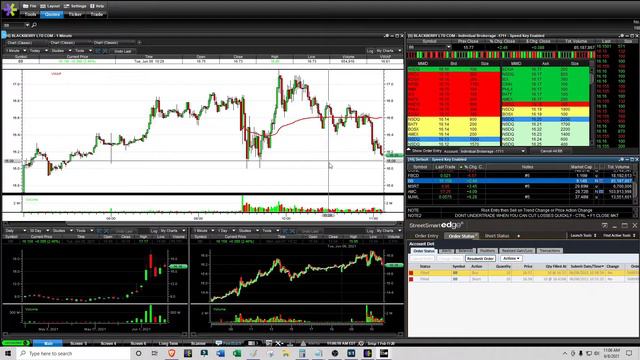Click the Resubmit Order button
This screenshot has height=360, width=640.
pyautogui.click(x=480, y=258)
